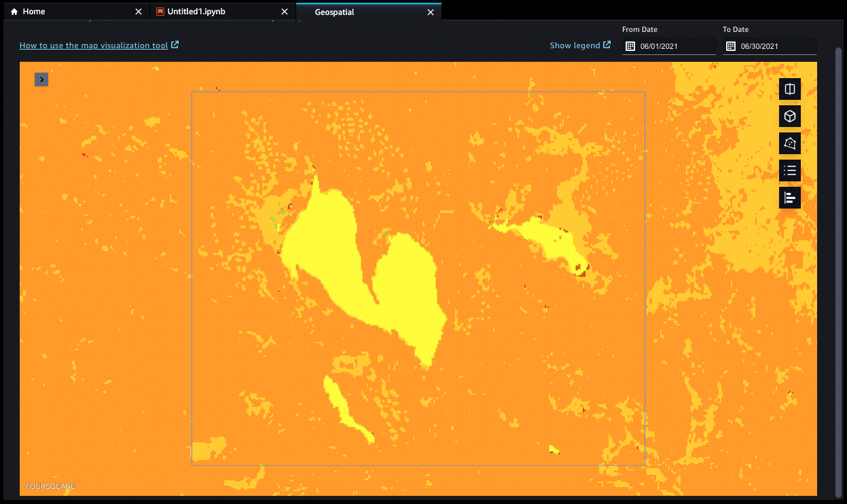Click external link icon beside Show legend
This screenshot has width=847, height=504.
click(607, 45)
